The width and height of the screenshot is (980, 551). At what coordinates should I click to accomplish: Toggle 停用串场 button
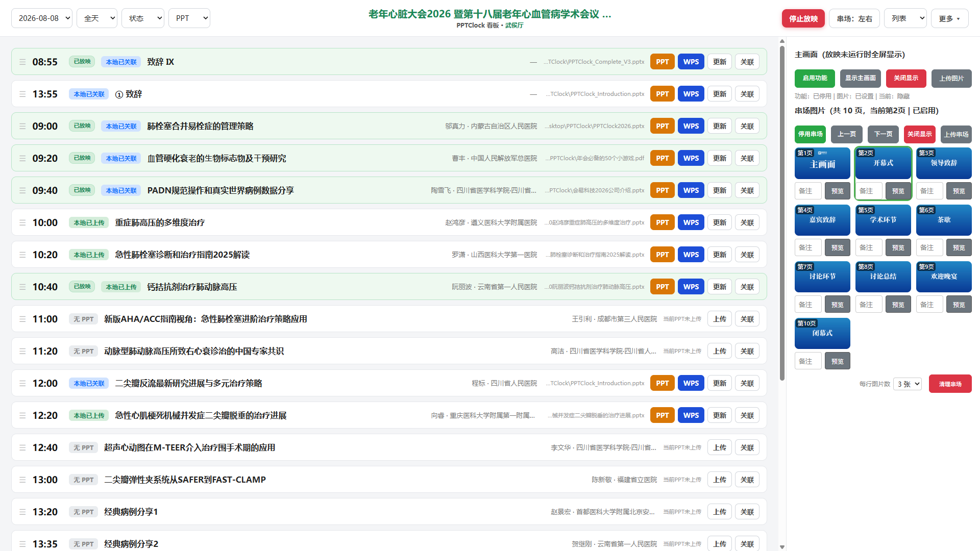[811, 134]
